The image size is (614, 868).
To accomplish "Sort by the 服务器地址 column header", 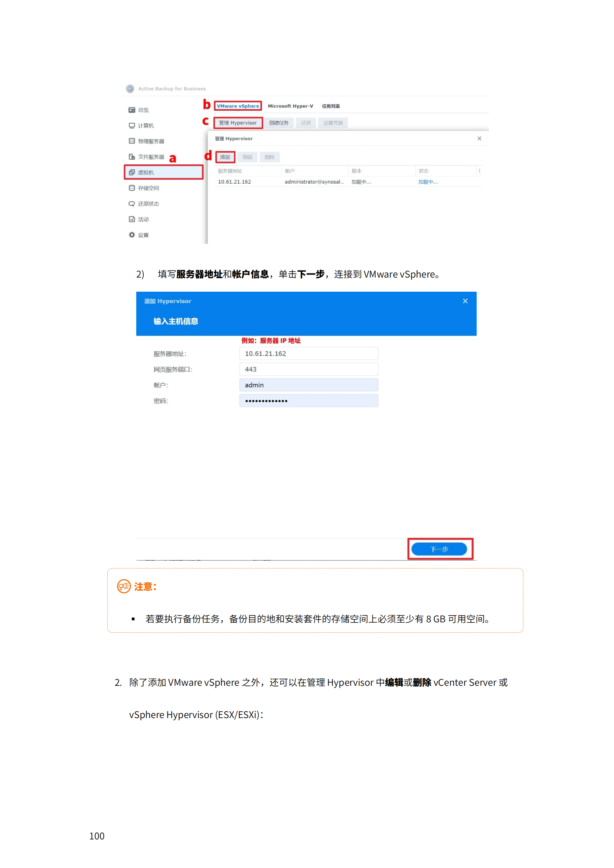I will point(248,171).
